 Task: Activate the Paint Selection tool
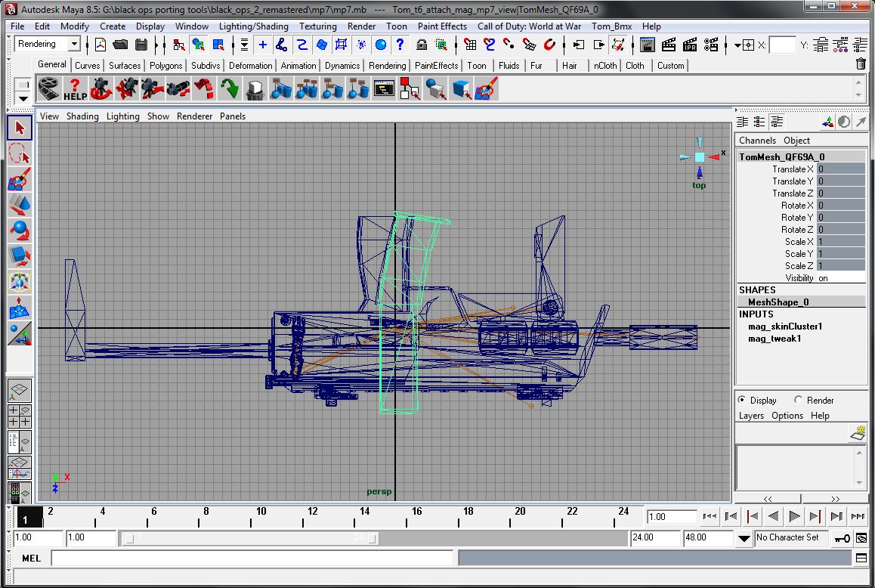(x=20, y=180)
